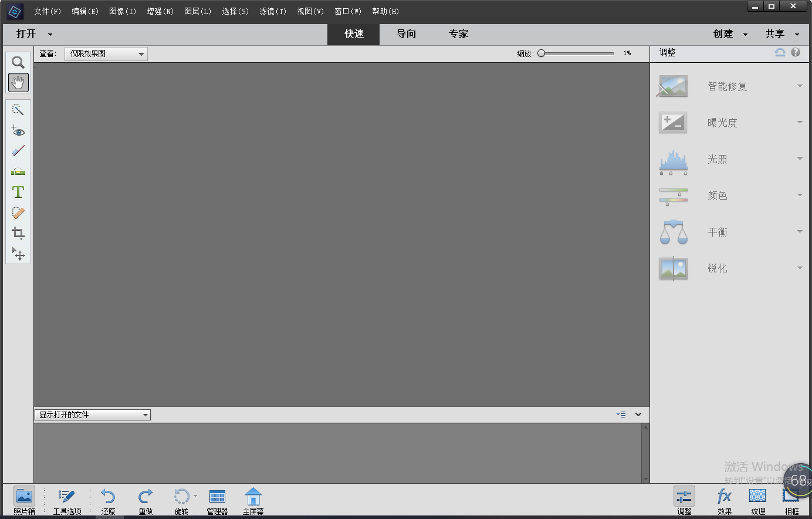Collapse the photo bin with chevron
Screen dimensions: 812x519
point(638,414)
